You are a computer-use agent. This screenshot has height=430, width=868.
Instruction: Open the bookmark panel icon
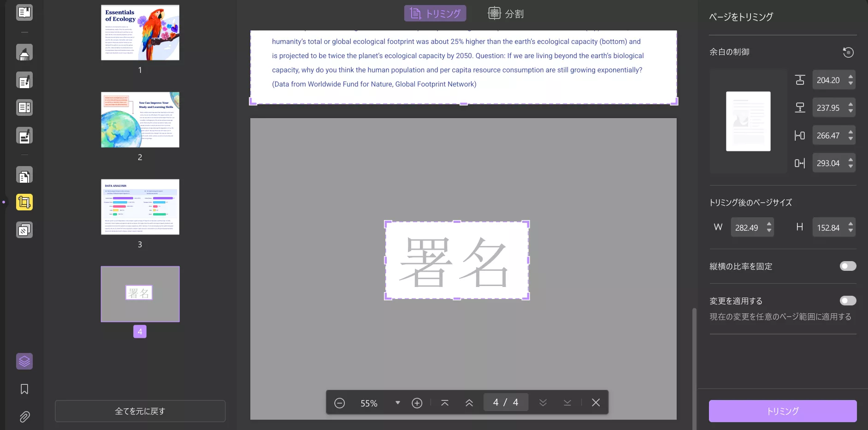coord(24,389)
